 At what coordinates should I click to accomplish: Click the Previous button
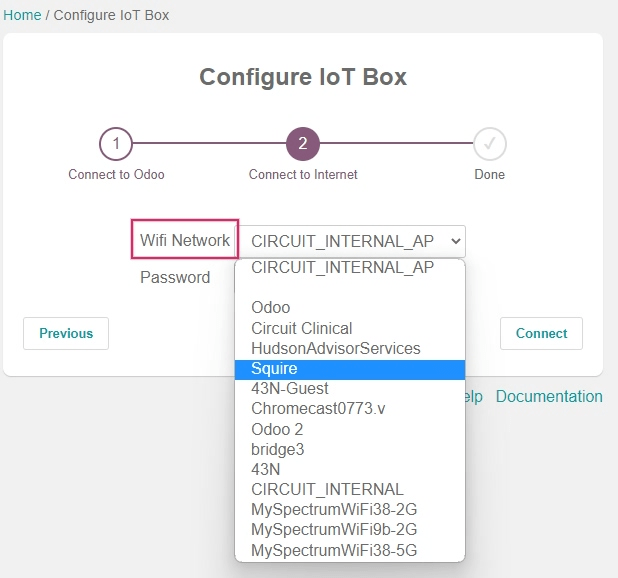tap(66, 334)
